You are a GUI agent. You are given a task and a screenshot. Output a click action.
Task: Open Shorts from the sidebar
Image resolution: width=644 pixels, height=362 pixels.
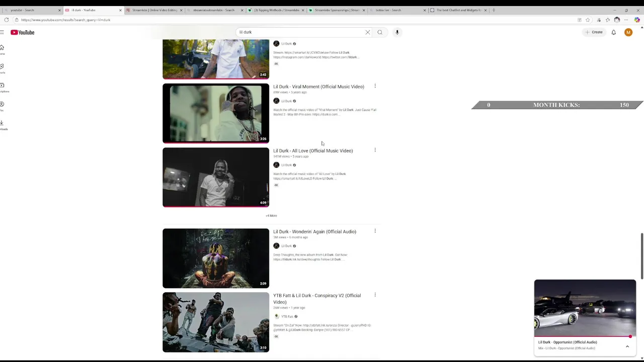click(x=3, y=68)
